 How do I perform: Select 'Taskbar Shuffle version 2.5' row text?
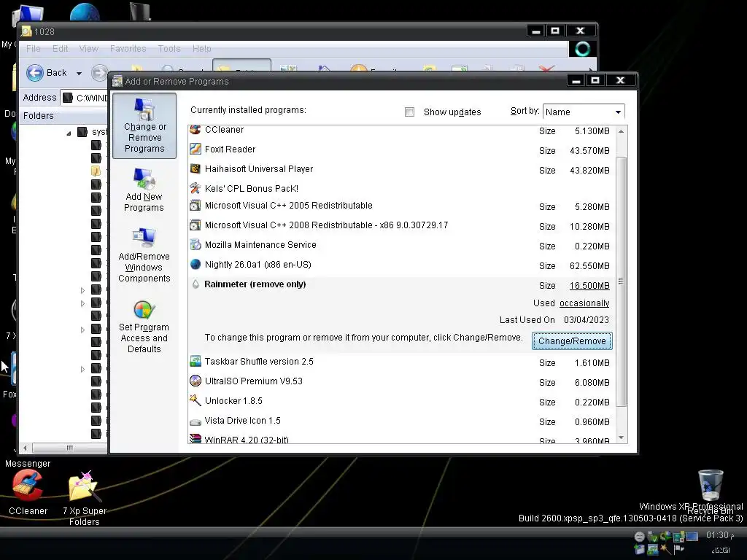[259, 362]
